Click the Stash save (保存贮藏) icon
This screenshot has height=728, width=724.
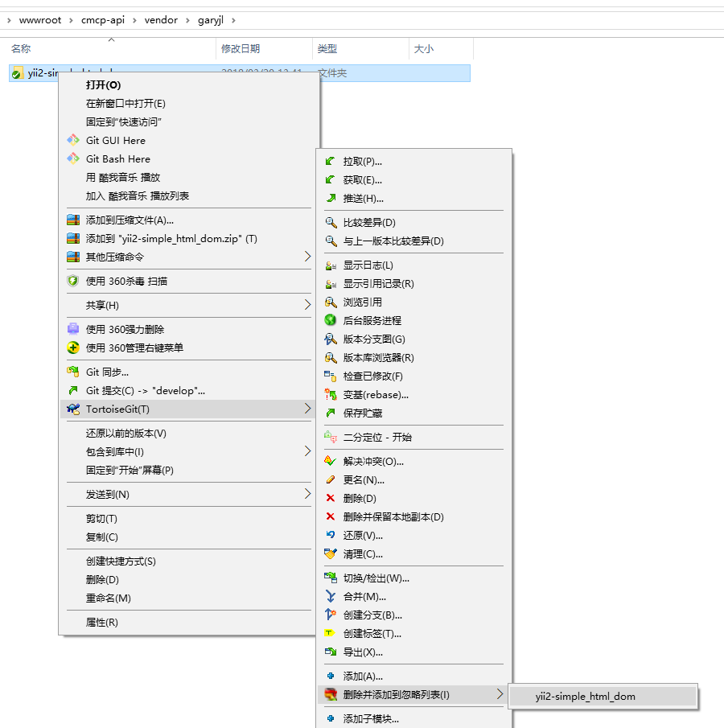(330, 413)
